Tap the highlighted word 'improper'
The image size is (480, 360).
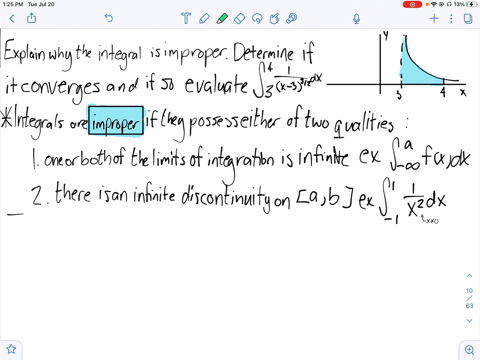pos(116,120)
